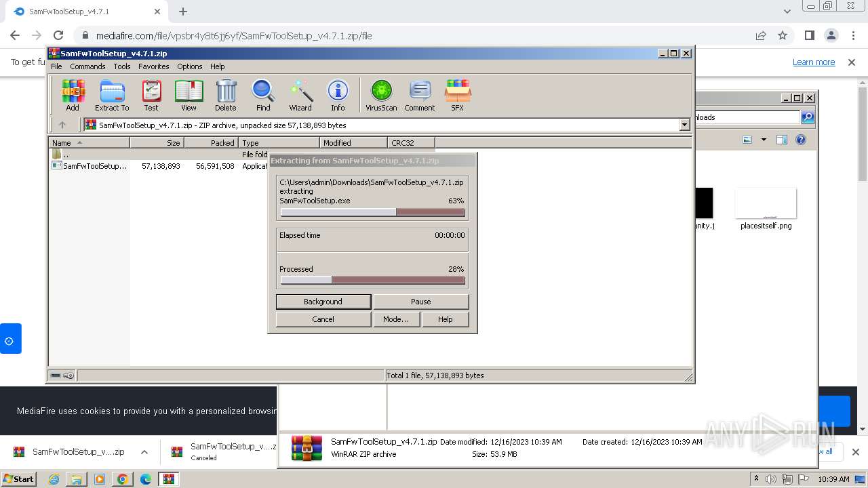The image size is (868, 488).
Task: Click Explorer help question mark icon
Action: pos(801,140)
